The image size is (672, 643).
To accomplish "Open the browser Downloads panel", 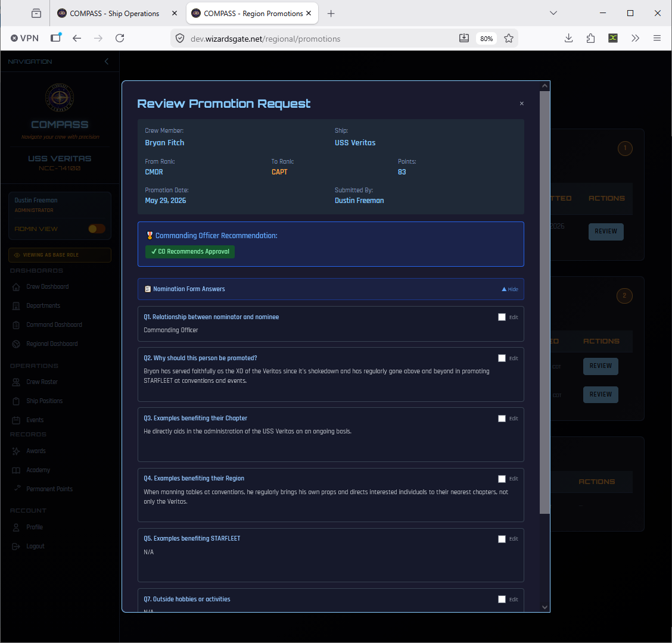I will click(569, 38).
